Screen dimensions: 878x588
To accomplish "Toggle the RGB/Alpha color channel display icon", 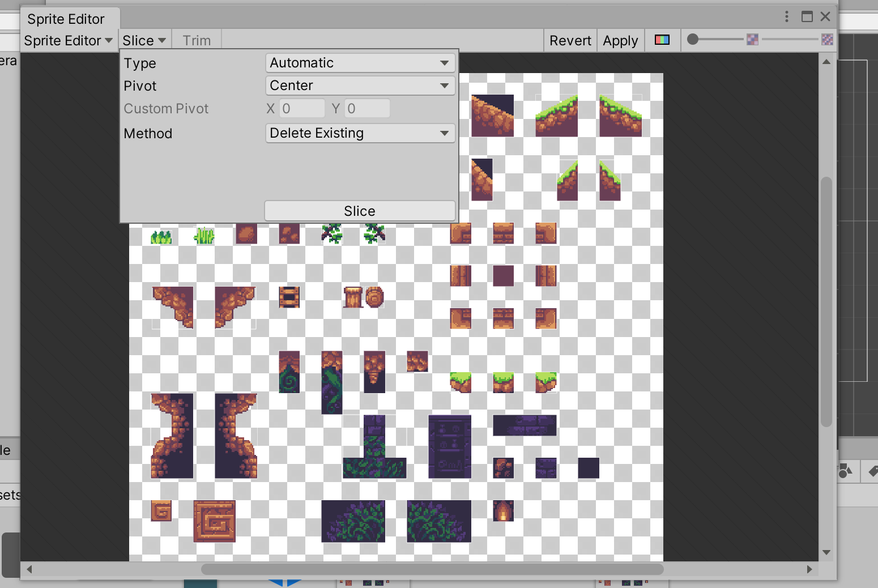I will coord(662,40).
